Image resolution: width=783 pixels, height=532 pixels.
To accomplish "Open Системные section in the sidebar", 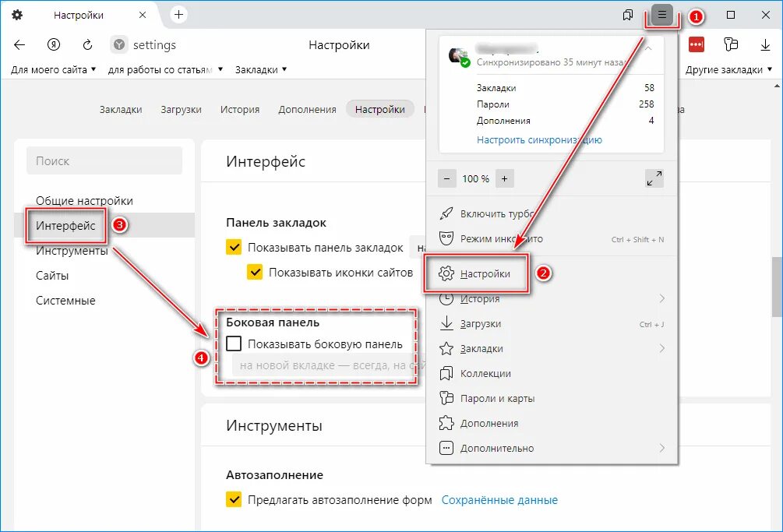I will [x=65, y=301].
